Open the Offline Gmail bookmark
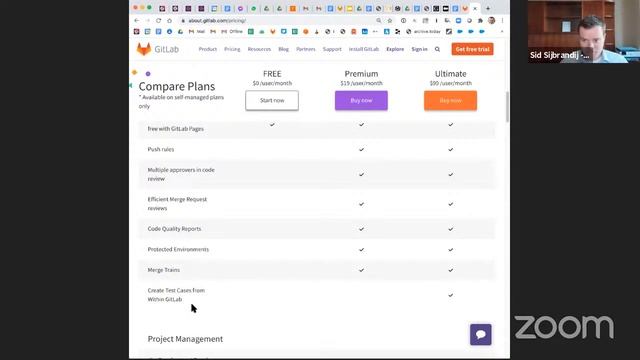The height and width of the screenshot is (360, 640). click(232, 31)
